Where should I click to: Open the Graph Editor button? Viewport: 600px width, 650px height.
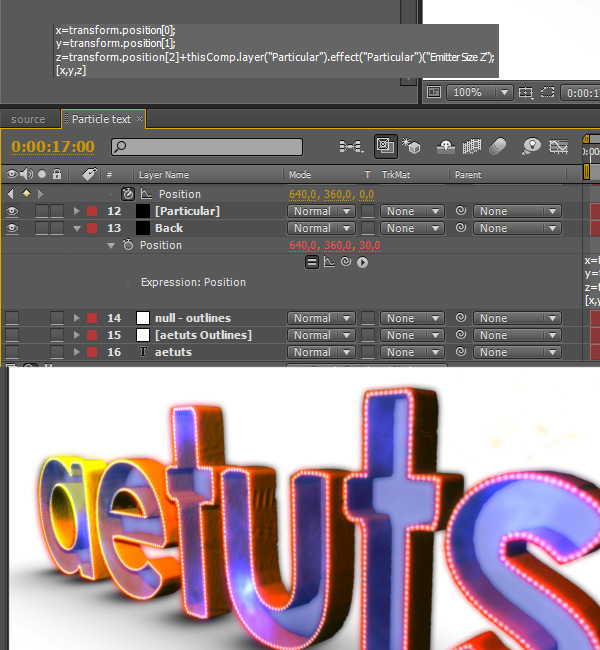click(558, 146)
